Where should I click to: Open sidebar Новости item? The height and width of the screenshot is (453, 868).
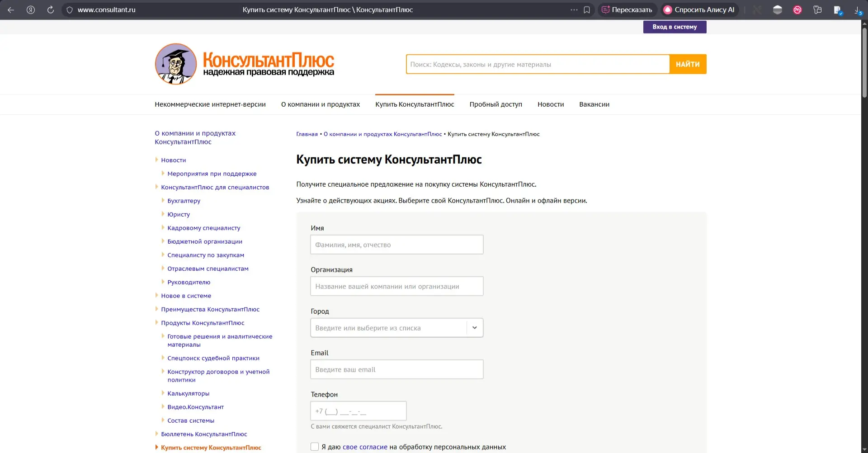click(174, 160)
